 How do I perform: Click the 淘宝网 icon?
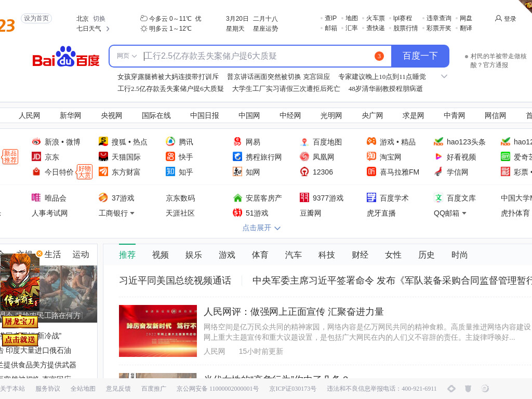[371, 156]
